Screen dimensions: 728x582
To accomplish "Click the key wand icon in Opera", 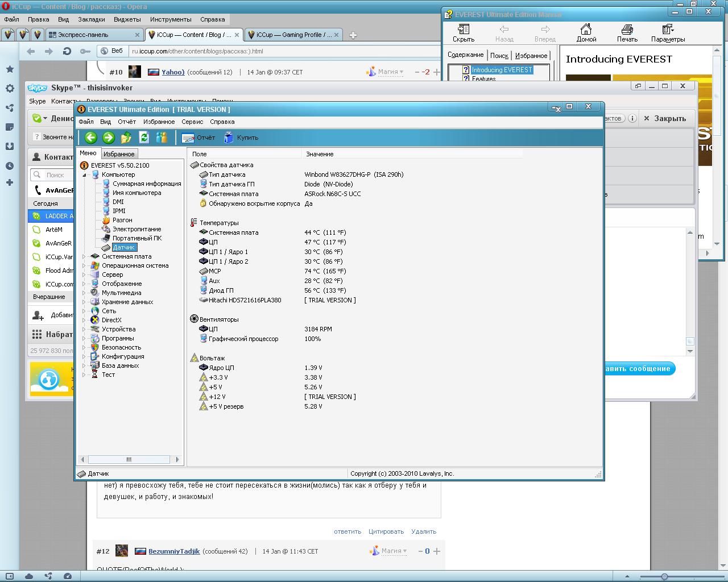I will 85,51.
